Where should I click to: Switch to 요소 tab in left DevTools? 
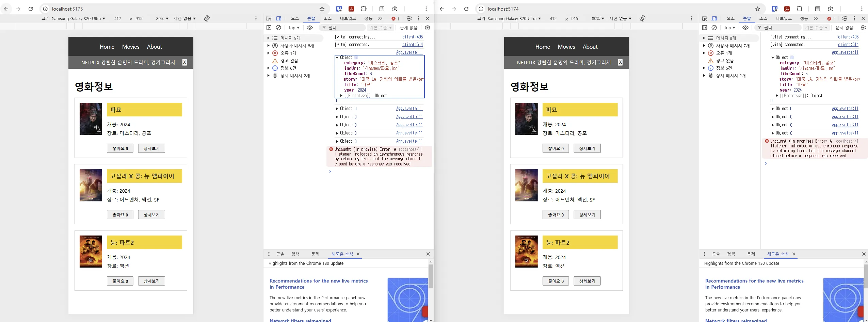coord(295,18)
